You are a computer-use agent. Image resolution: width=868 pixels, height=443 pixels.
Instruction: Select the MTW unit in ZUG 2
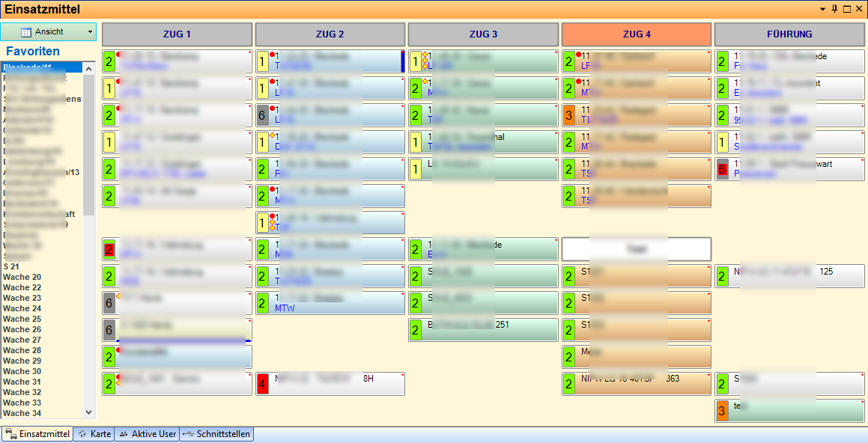point(285,308)
